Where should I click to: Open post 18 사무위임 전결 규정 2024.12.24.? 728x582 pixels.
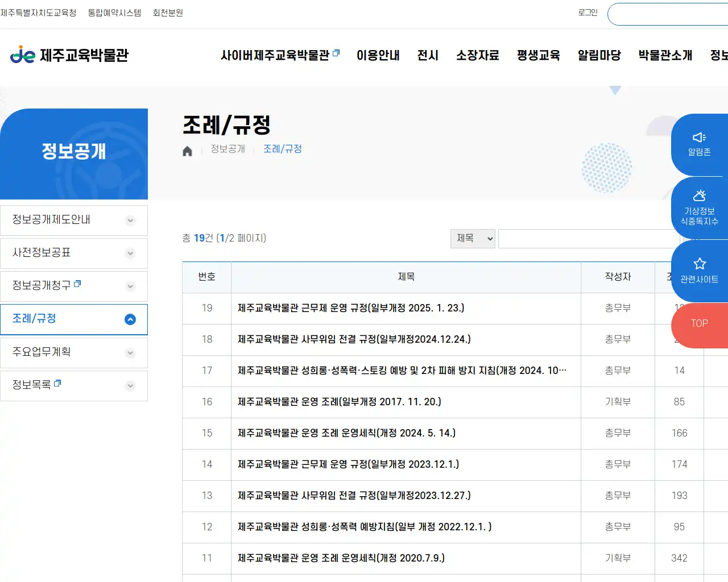pos(354,339)
